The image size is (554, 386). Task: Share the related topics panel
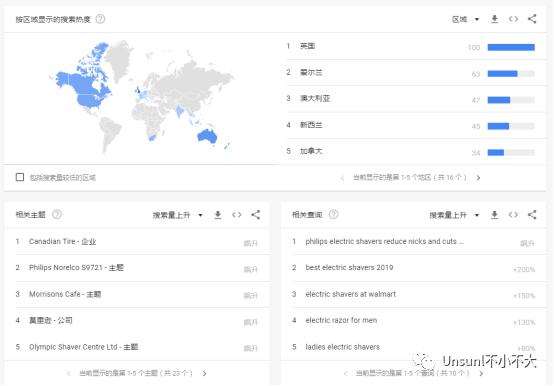(x=255, y=215)
